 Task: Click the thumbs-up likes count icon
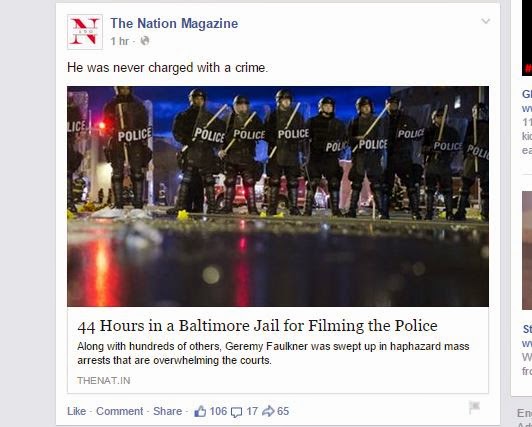point(200,411)
